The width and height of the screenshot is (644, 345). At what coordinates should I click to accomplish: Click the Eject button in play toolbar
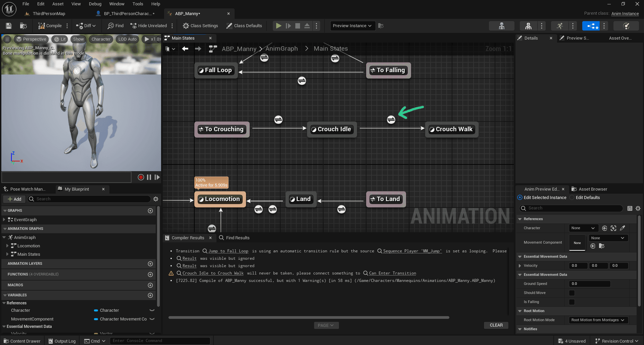(307, 26)
